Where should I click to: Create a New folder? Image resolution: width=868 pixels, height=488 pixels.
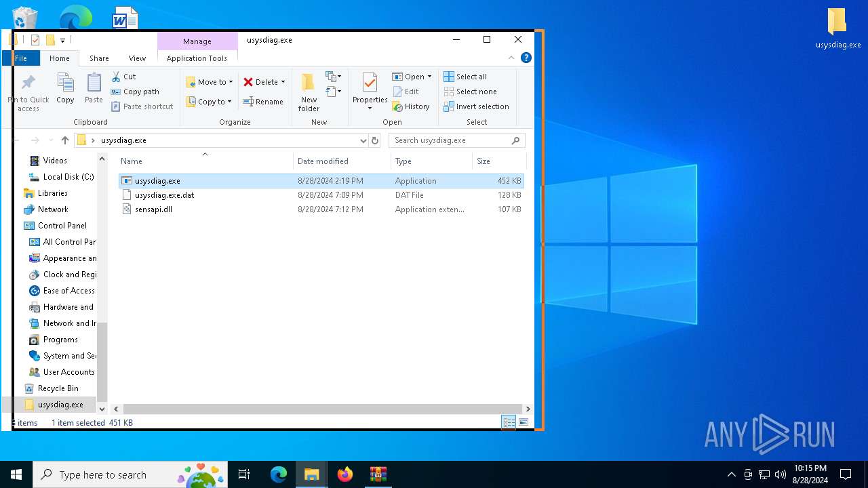tap(309, 93)
